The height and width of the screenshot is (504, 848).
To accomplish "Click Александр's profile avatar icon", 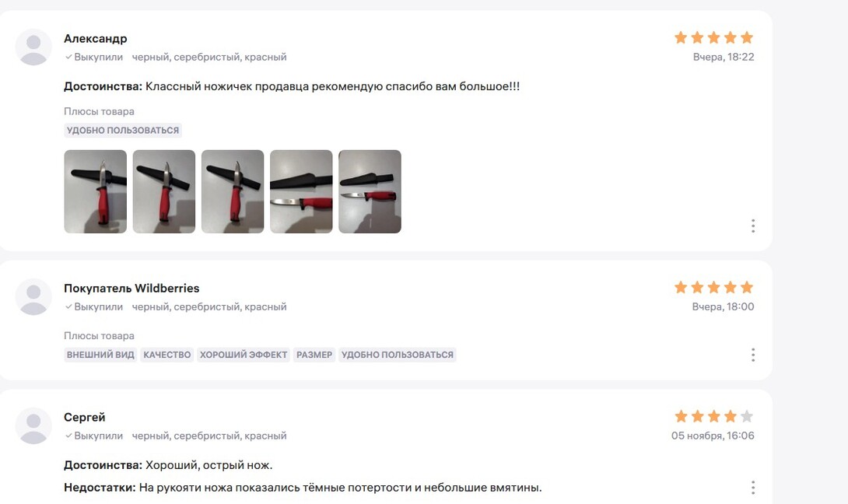I will point(33,47).
